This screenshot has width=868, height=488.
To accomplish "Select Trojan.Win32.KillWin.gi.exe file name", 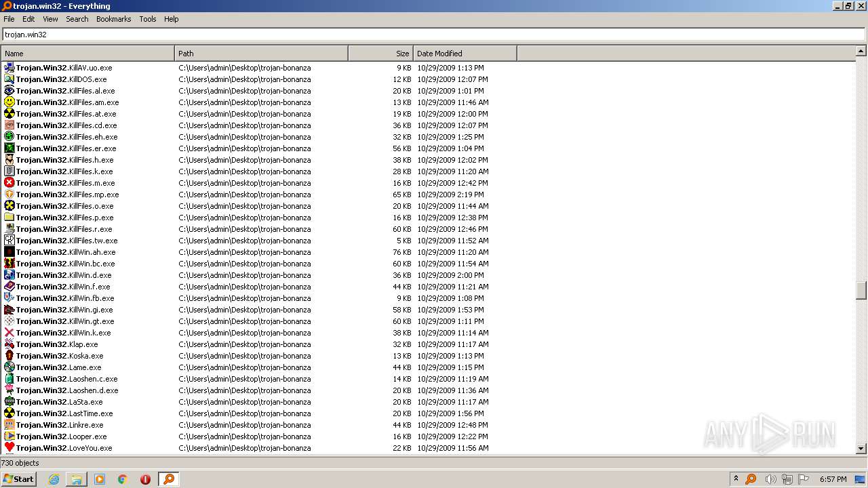I will click(x=64, y=310).
